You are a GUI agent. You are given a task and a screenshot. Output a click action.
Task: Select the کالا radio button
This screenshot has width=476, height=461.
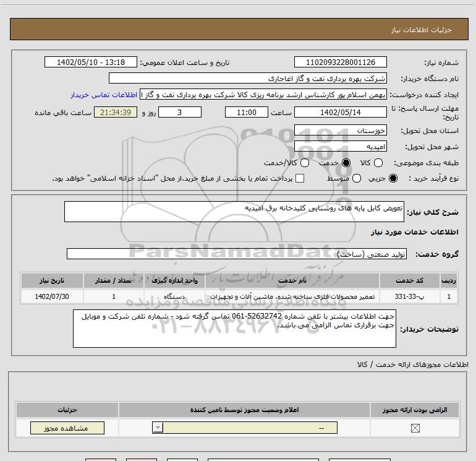378,163
